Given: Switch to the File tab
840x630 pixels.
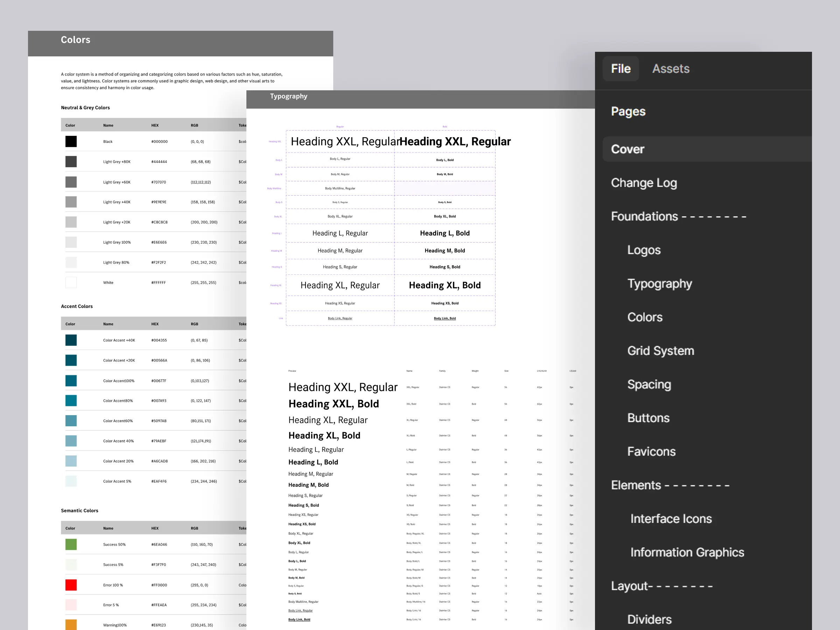Looking at the screenshot, I should tap(621, 69).
